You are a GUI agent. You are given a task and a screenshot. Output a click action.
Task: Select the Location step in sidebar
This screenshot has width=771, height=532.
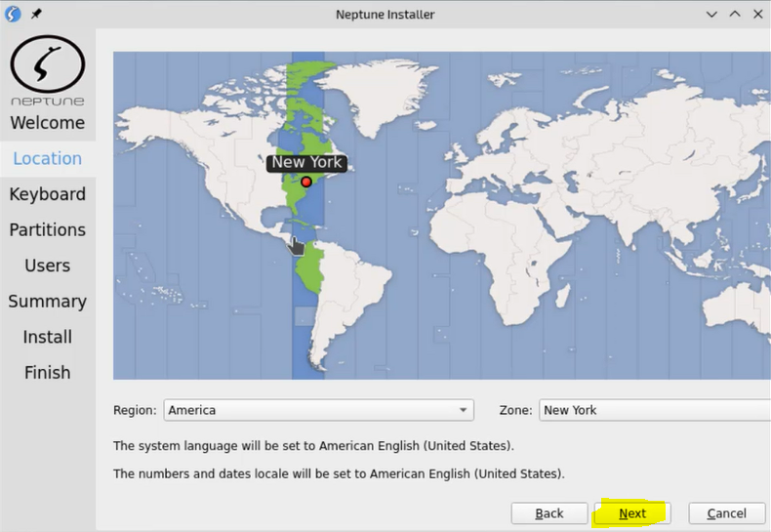point(48,158)
